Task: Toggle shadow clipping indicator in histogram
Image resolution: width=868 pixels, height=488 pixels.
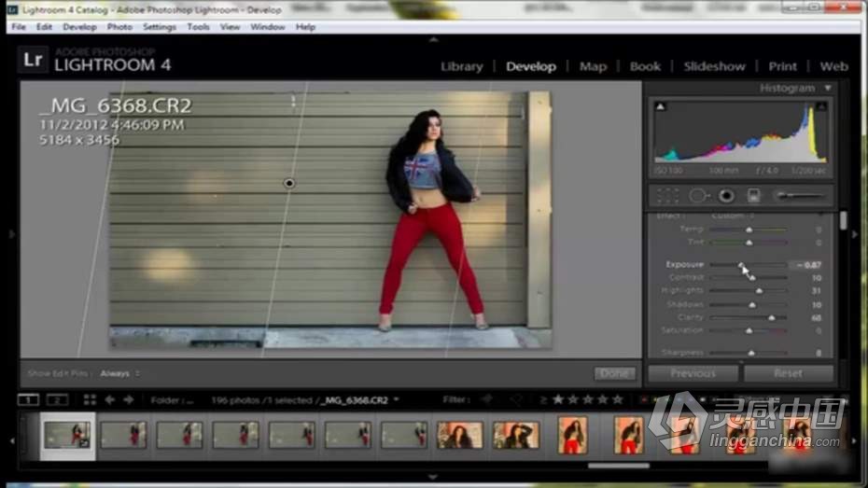Action: tap(661, 106)
